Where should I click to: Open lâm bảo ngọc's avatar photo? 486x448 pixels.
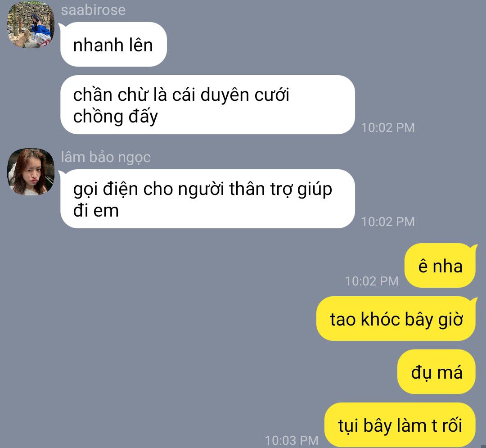point(31,172)
